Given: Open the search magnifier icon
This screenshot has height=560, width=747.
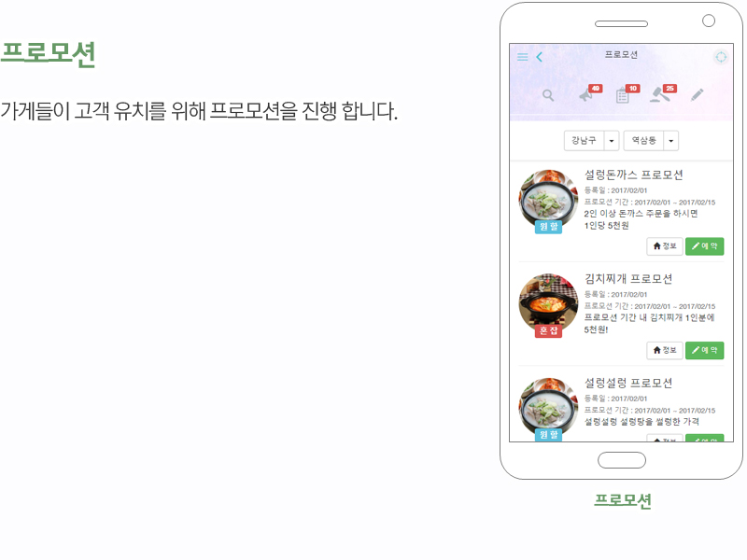Looking at the screenshot, I should (548, 95).
